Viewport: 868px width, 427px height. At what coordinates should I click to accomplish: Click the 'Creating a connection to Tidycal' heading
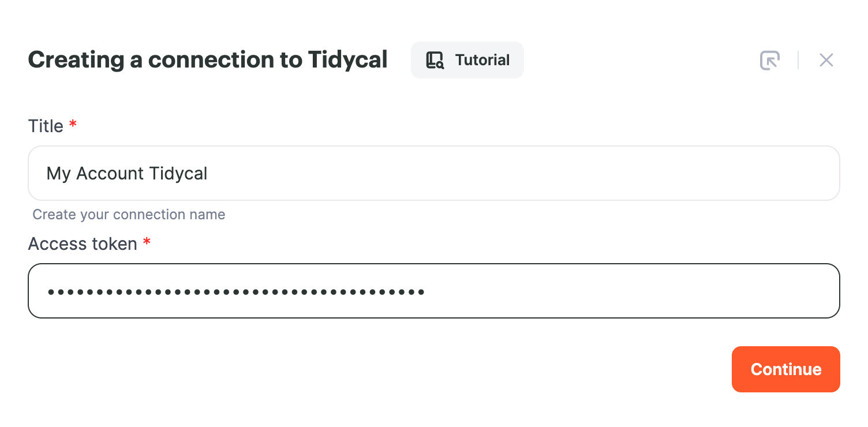tap(207, 59)
